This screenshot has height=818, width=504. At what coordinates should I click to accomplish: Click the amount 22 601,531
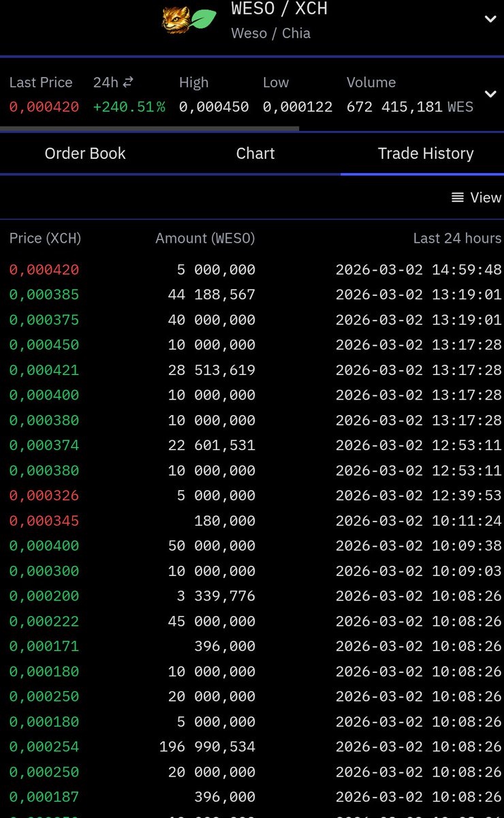pos(211,445)
